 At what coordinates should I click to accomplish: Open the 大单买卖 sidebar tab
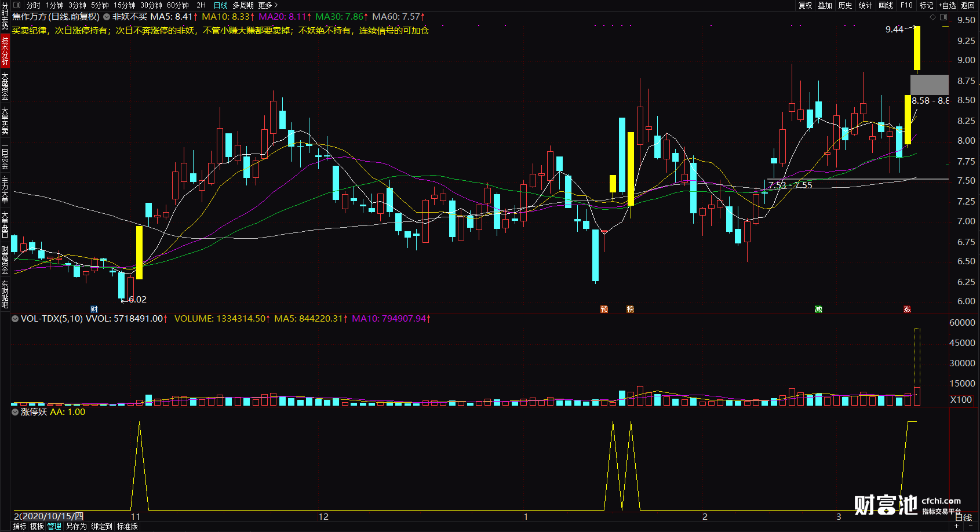(5, 121)
